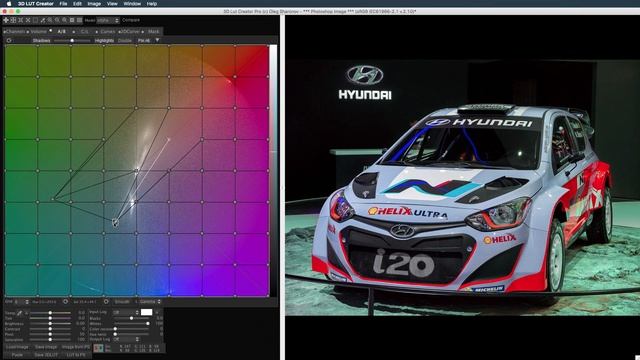The image size is (640, 360).
Task: Click the vertical luminance bar beside the color grid
Action: point(273,170)
